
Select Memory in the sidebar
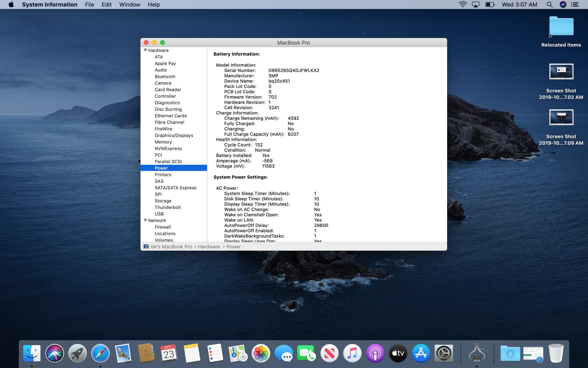tap(163, 142)
